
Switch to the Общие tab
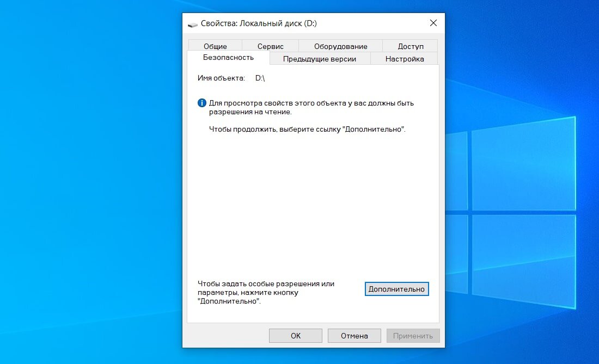[x=215, y=46]
